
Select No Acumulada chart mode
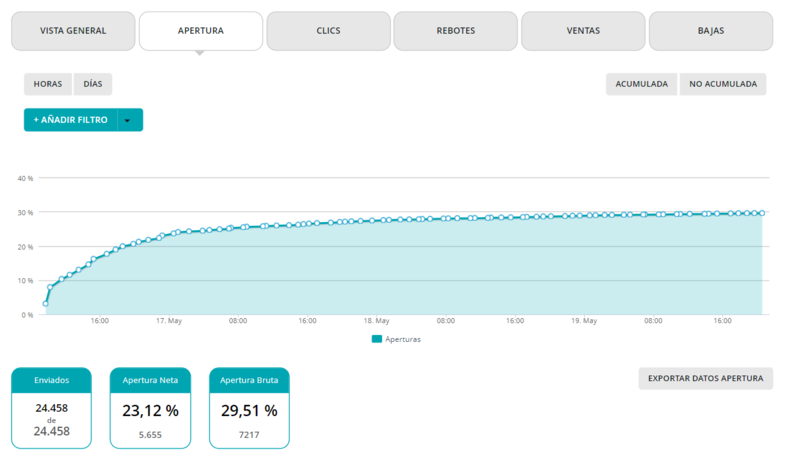tap(723, 84)
